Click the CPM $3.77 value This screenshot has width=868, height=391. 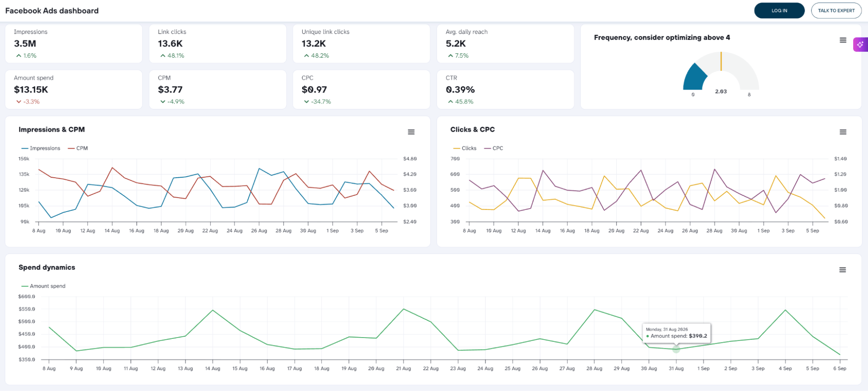pos(170,89)
